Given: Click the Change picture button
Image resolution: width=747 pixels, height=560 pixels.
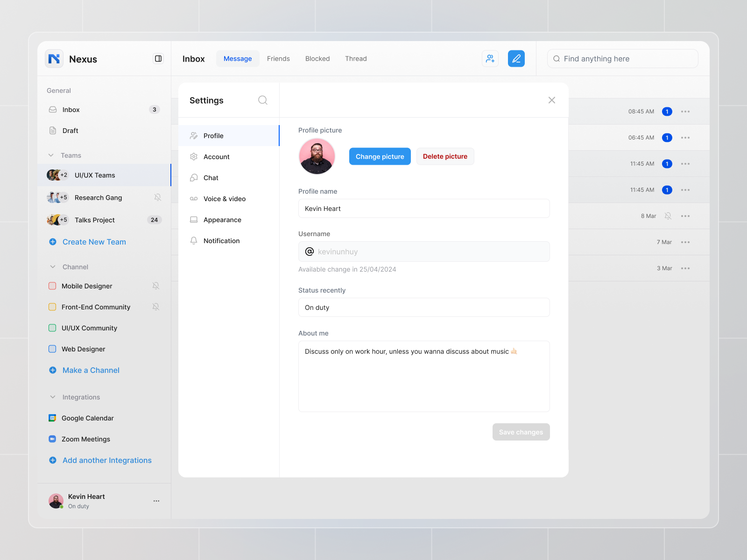Looking at the screenshot, I should 380,156.
